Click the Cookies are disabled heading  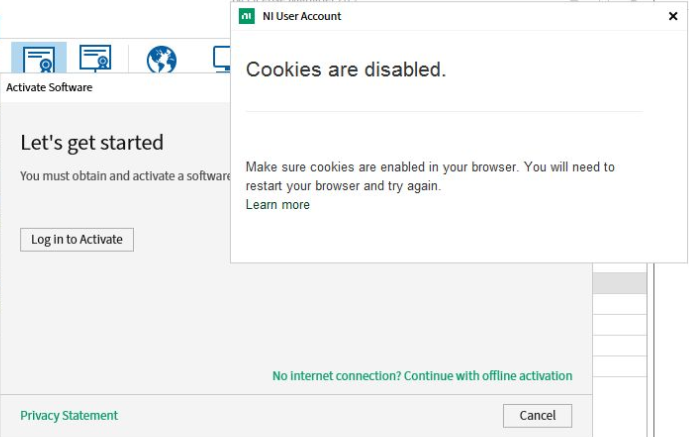click(346, 69)
